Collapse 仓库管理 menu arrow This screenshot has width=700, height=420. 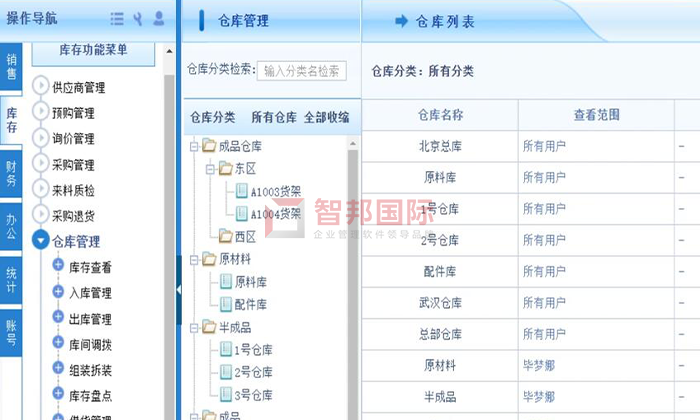point(41,240)
